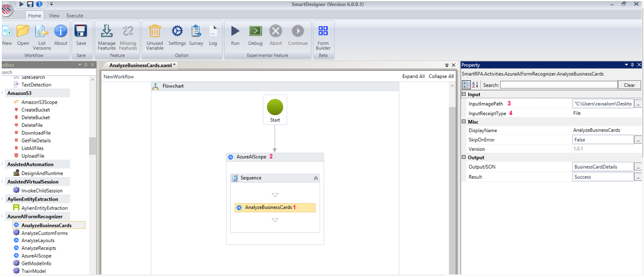The height and width of the screenshot is (277, 644).
Task: Collapse the Output property section
Action: [x=464, y=158]
